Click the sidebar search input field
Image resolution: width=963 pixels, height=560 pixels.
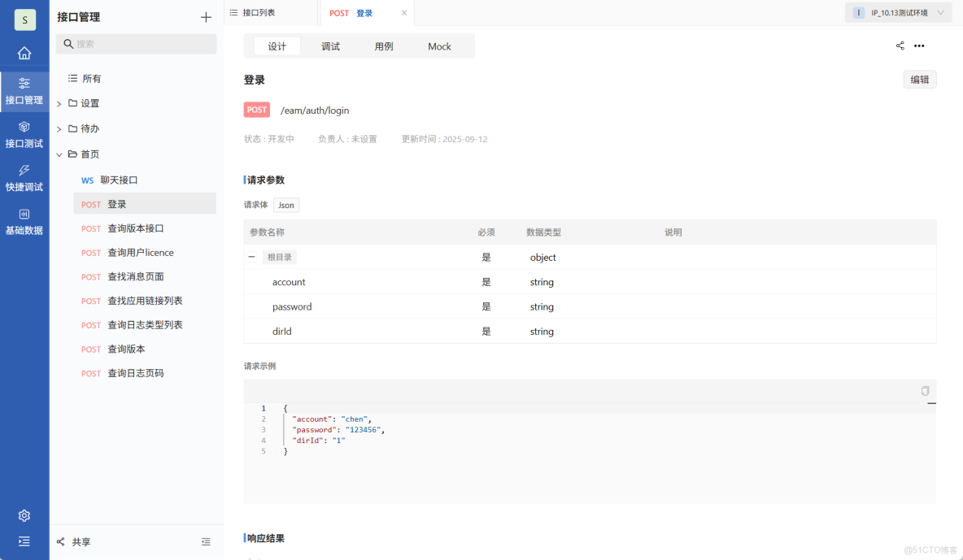136,43
